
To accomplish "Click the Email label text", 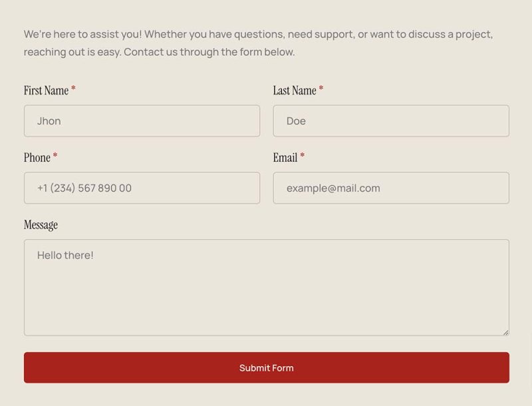I will 285,158.
